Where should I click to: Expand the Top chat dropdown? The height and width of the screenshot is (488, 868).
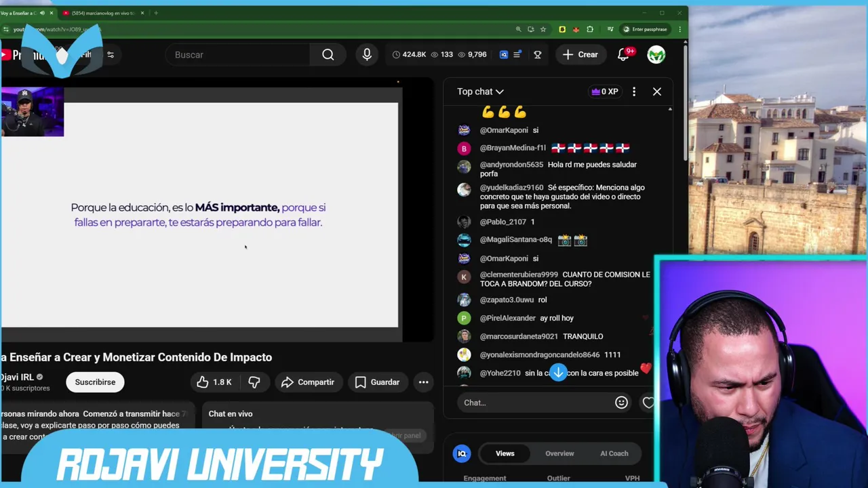point(480,91)
